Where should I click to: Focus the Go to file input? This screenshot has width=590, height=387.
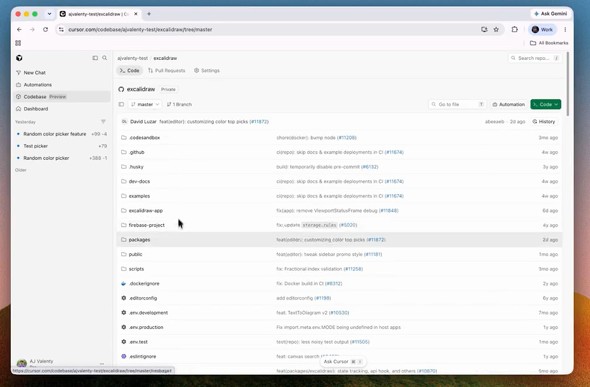(457, 104)
